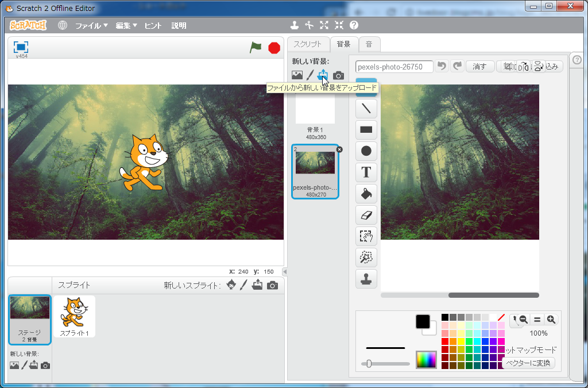This screenshot has height=388, width=588.
Task: Select the Fill bucket tool
Action: coord(366,194)
